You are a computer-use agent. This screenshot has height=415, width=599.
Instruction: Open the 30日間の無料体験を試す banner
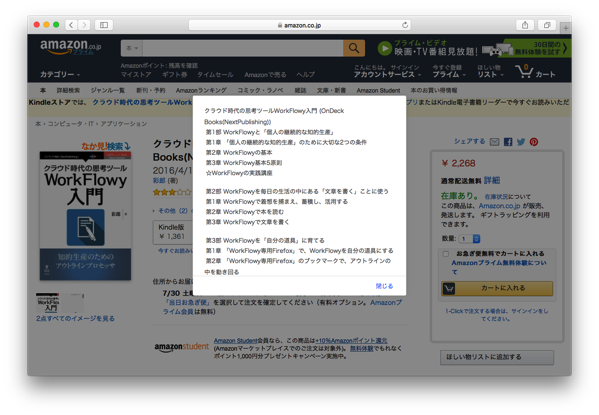click(538, 48)
